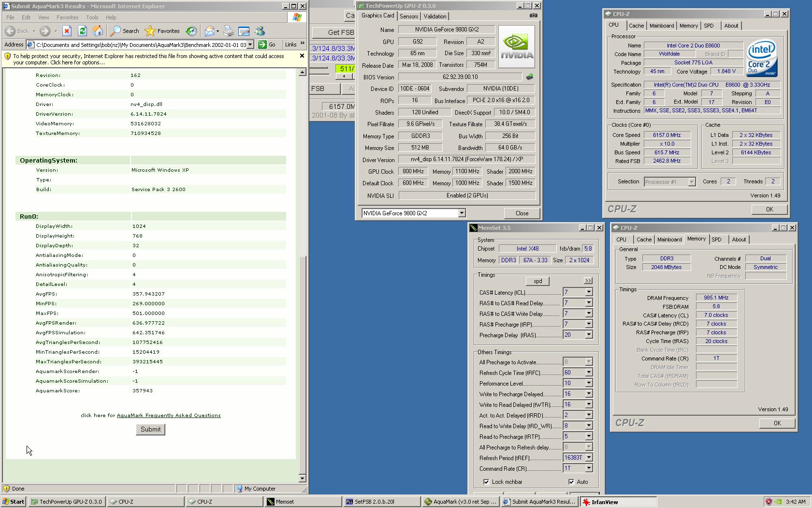The height and width of the screenshot is (508, 812).
Task: Click the Get FSB button in SetFSB
Action: pos(334,32)
